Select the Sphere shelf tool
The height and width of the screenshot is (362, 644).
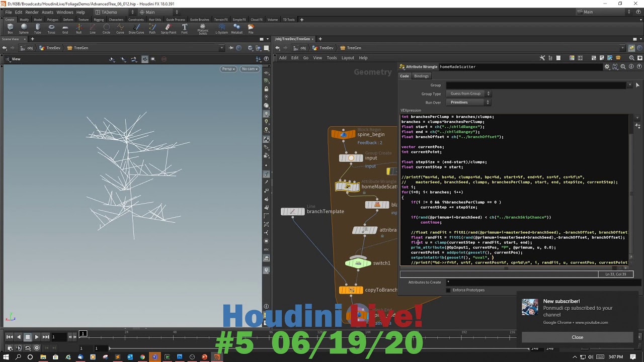[24, 29]
